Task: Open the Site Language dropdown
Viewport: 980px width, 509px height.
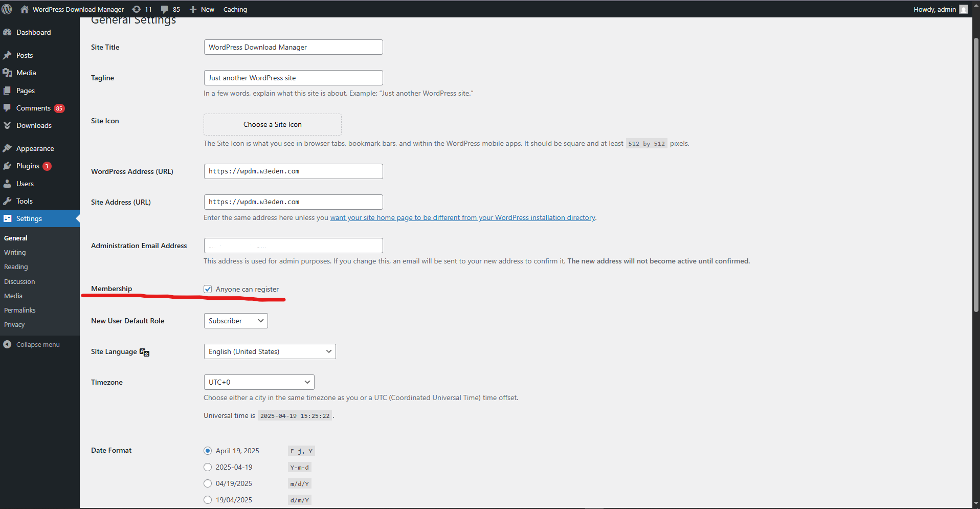Action: tap(270, 351)
